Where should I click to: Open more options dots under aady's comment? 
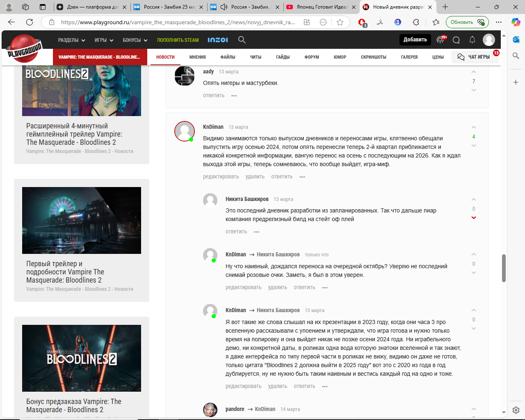pyautogui.click(x=234, y=96)
